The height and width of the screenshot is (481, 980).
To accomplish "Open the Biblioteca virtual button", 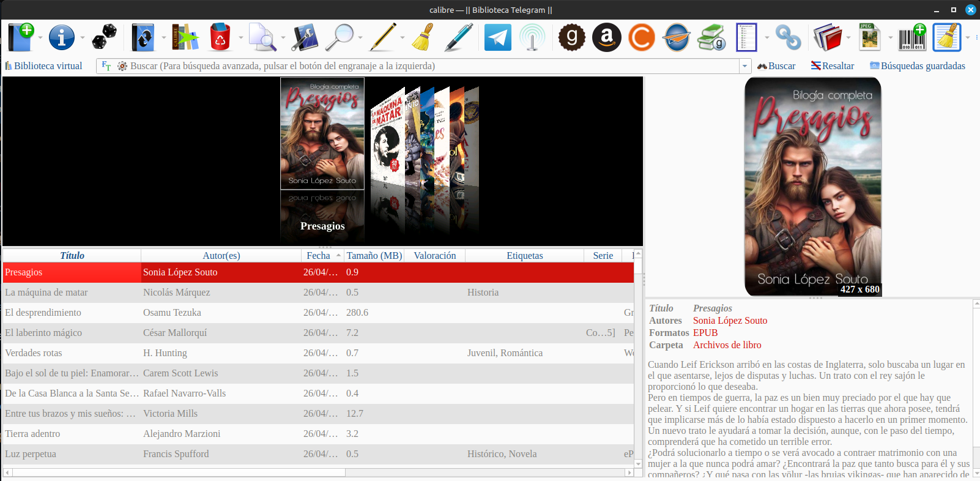I will (x=43, y=65).
